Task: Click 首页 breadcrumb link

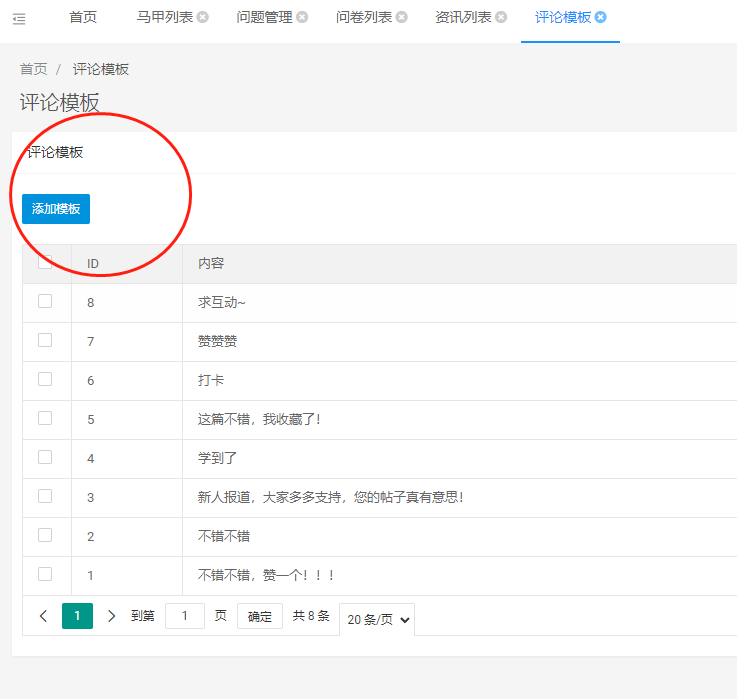Action: click(x=33, y=70)
